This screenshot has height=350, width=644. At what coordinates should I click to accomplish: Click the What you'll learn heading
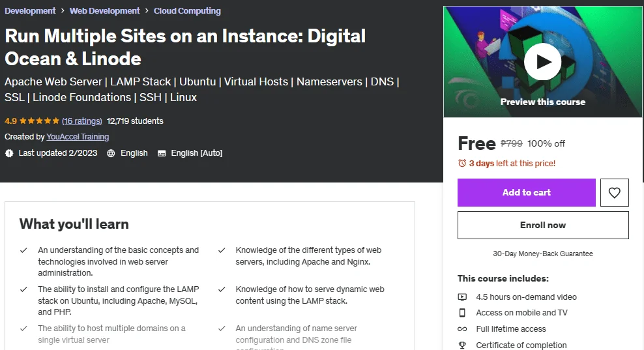click(74, 224)
